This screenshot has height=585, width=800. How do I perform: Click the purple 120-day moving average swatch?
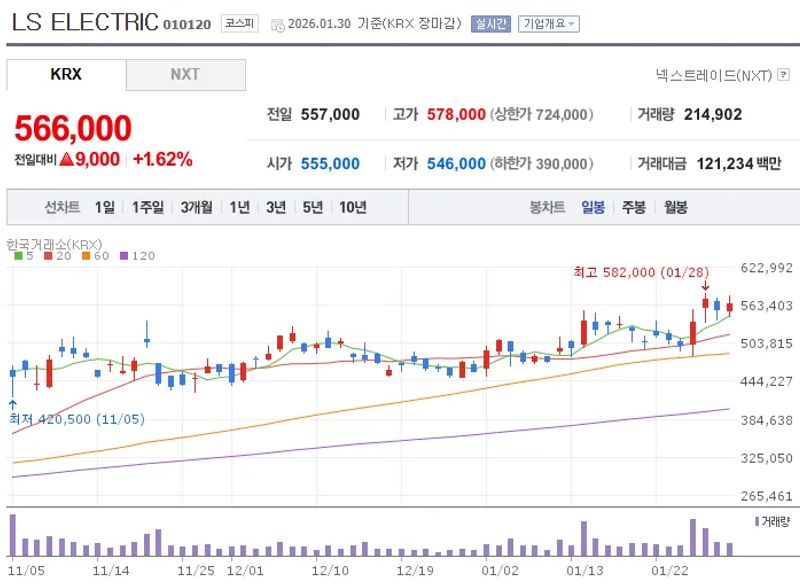tap(124, 256)
